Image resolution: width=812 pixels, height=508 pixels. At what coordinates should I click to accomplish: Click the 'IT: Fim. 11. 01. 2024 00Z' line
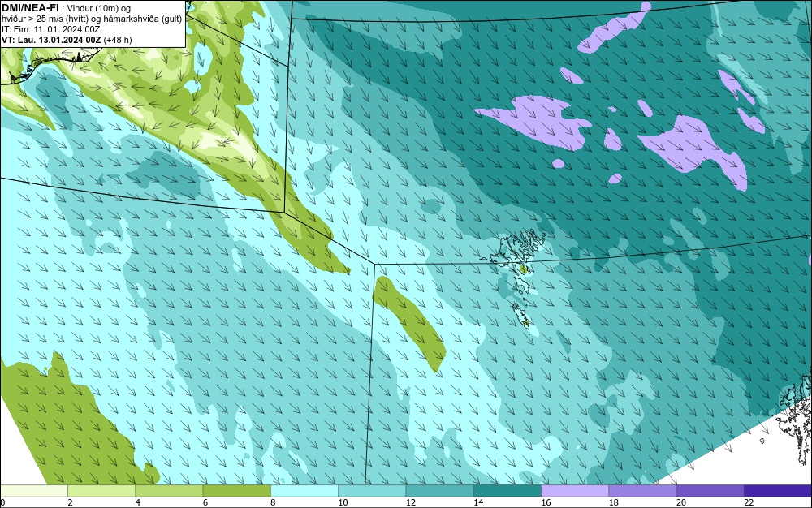click(x=50, y=29)
